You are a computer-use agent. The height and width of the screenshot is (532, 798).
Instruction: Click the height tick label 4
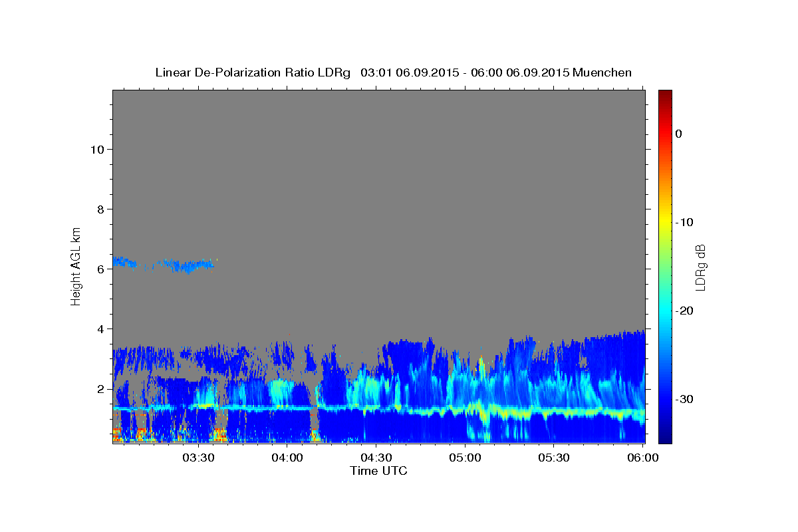100,329
